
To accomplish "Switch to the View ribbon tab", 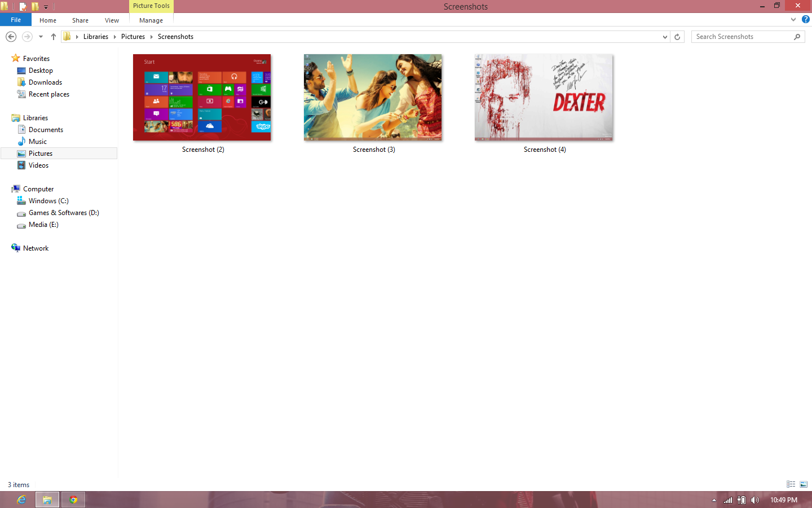I will [112, 20].
